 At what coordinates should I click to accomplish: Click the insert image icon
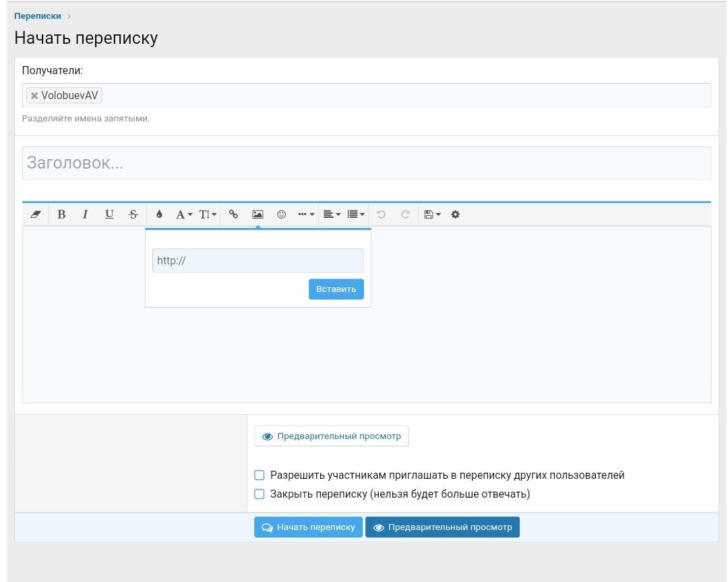coord(257,214)
